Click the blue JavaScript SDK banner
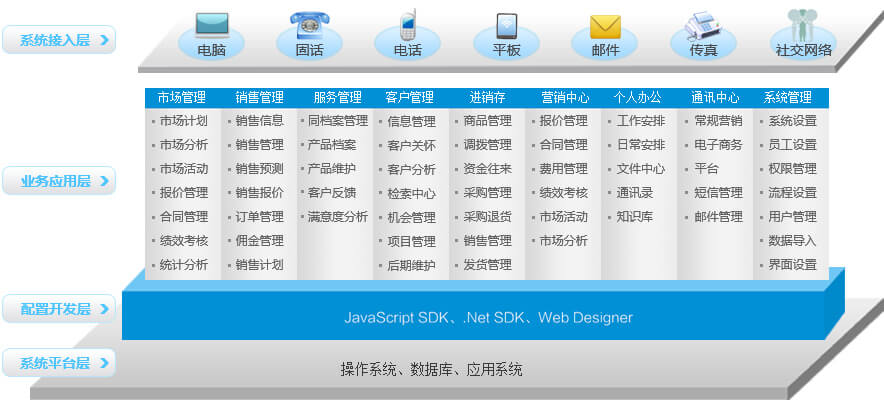Viewport: 884px width, 400px height. point(488,318)
